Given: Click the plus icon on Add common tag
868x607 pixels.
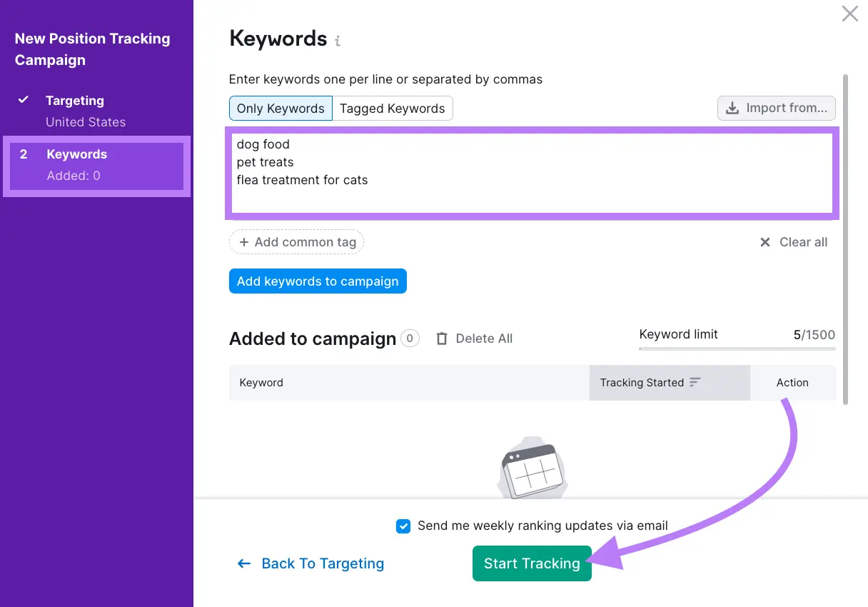Looking at the screenshot, I should 245,242.
